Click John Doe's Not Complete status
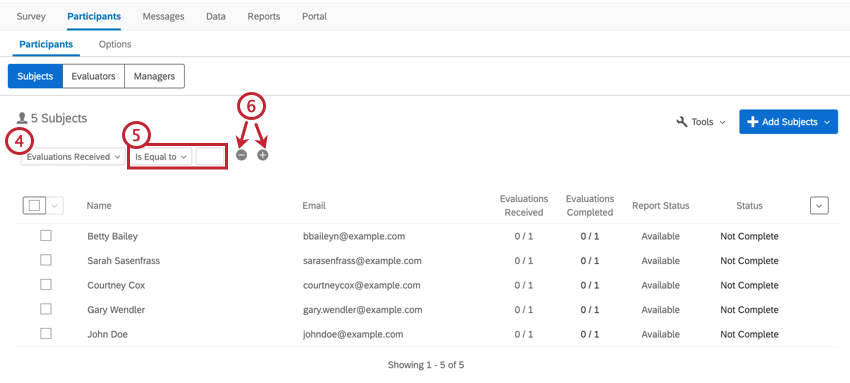The image size is (850, 383). [x=749, y=334]
